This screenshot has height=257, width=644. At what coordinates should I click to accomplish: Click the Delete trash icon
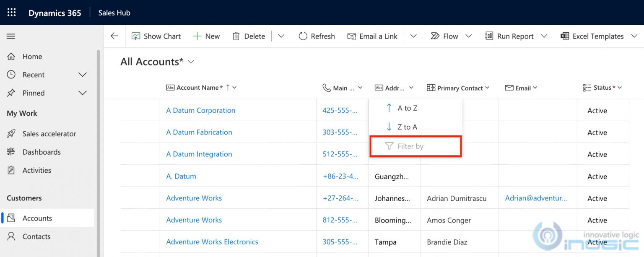[x=236, y=36]
